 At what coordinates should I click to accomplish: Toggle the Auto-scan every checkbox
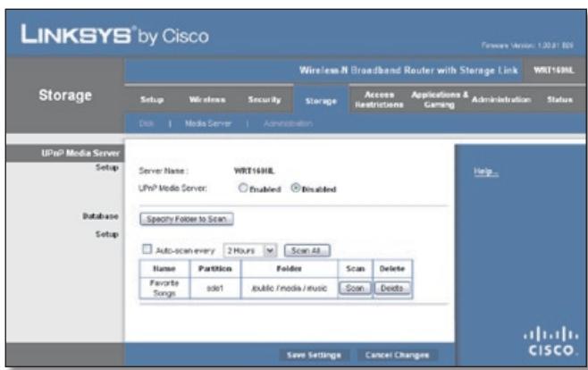coord(147,249)
